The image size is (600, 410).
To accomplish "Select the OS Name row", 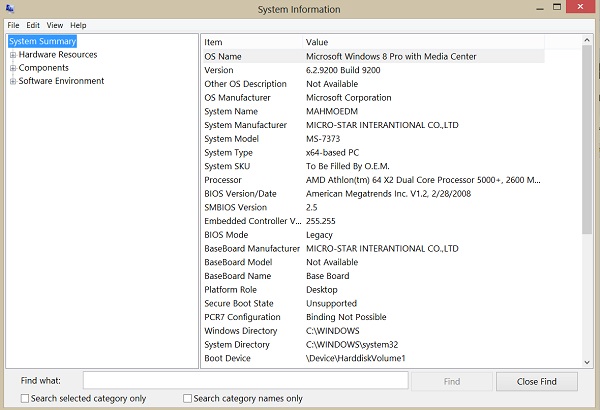I will tap(373, 56).
